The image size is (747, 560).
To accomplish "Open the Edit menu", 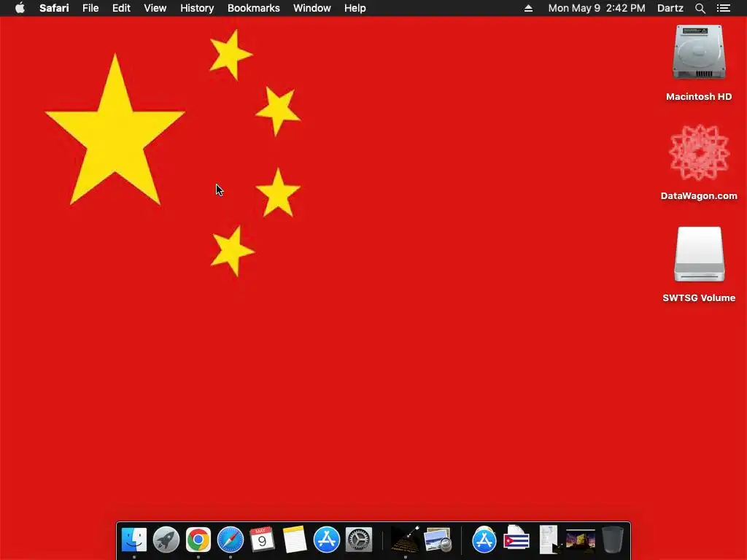I will 121,8.
